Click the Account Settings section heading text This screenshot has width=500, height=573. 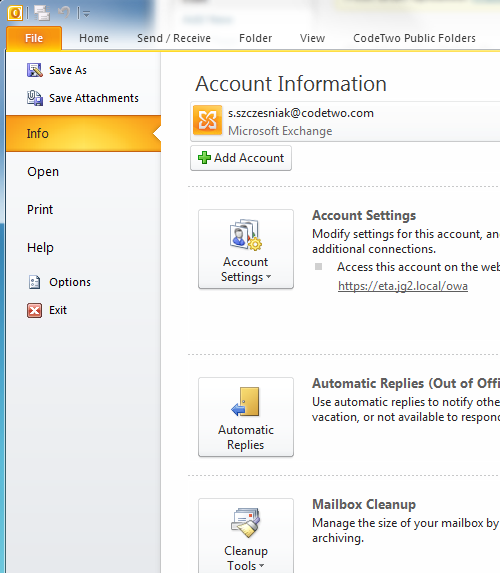[364, 215]
